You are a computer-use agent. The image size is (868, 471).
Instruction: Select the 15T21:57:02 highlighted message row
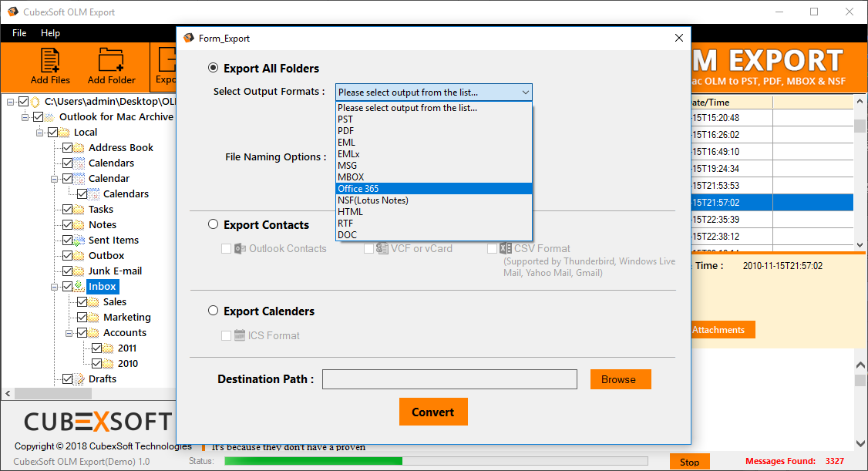[x=772, y=203]
